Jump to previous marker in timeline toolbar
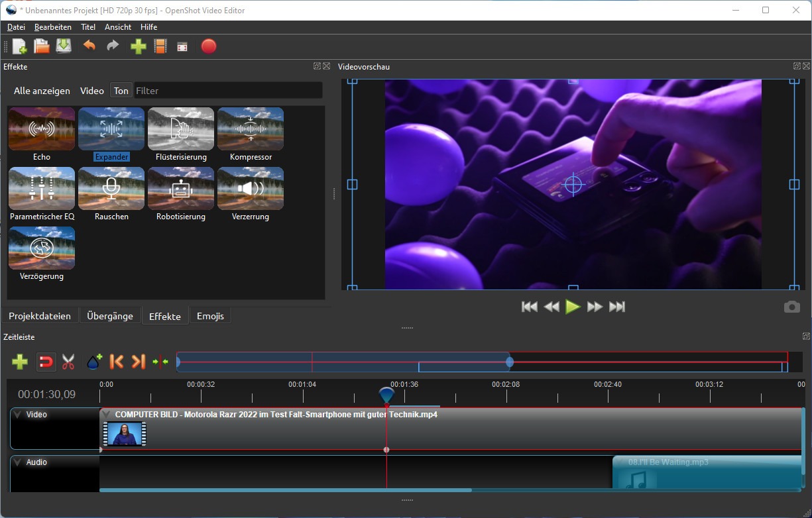Screen dimensions: 812x518 (x=116, y=362)
